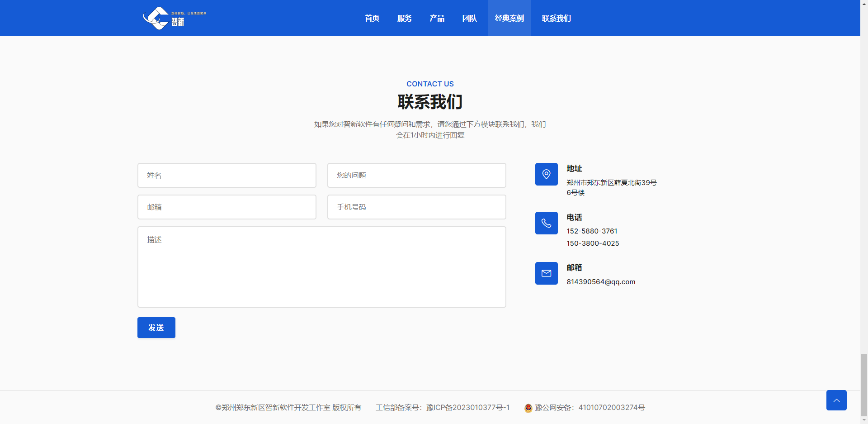Click the 电话 label
Image resolution: width=868 pixels, height=424 pixels.
pos(574,218)
